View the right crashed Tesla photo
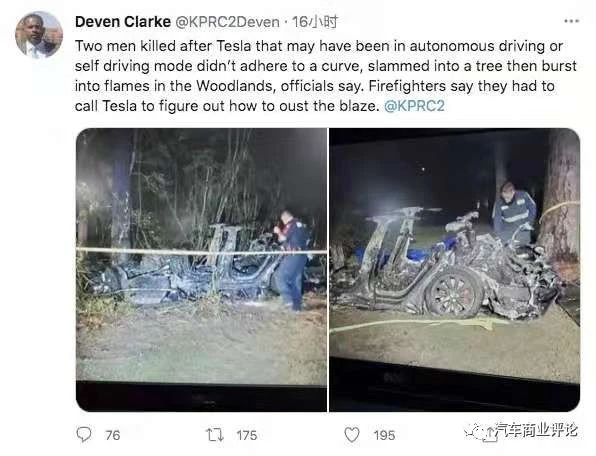The width and height of the screenshot is (596, 456). point(455,270)
